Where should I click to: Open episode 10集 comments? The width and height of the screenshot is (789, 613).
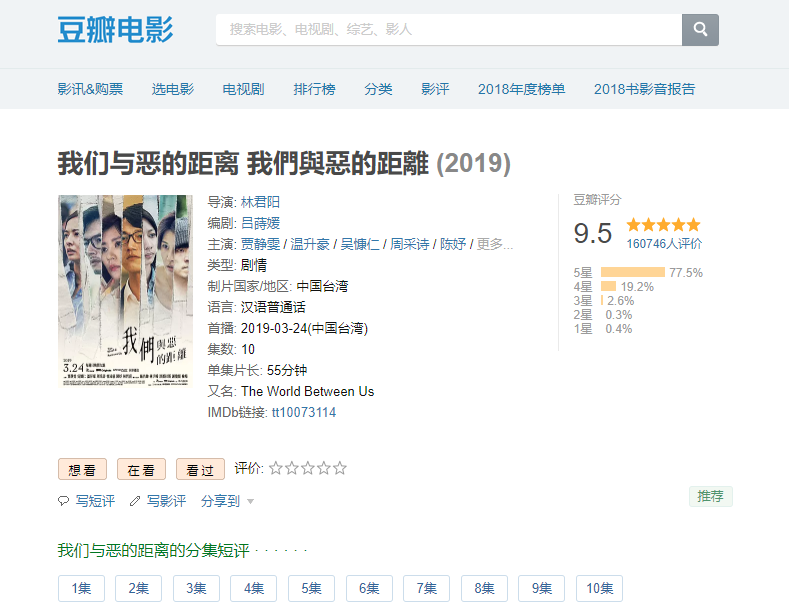(x=599, y=588)
